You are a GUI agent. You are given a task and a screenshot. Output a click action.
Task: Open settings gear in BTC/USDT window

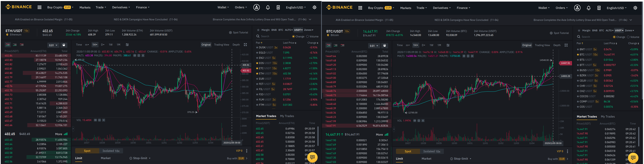click(635, 8)
